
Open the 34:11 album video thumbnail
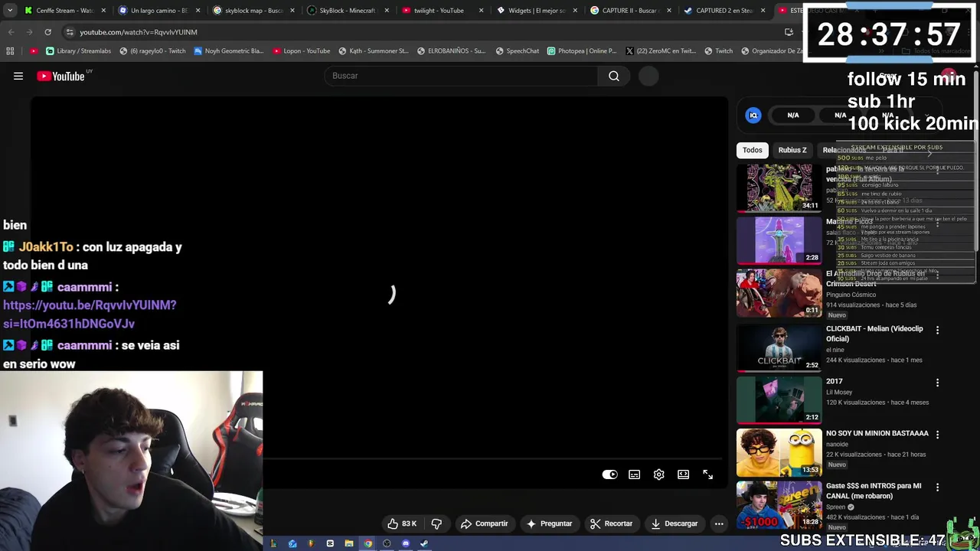pyautogui.click(x=779, y=187)
